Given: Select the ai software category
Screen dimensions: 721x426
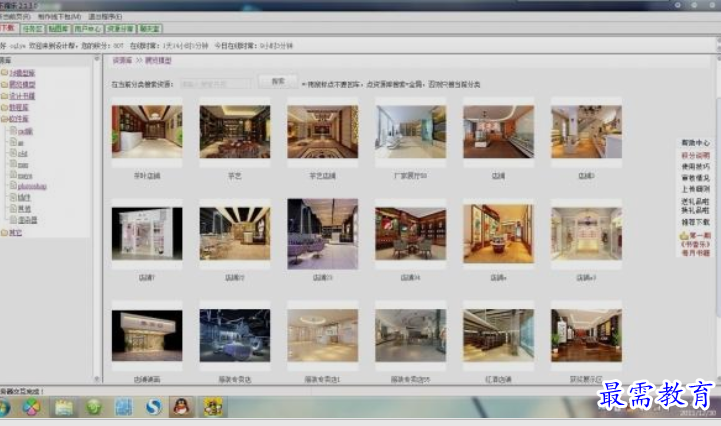Looking at the screenshot, I should click(x=20, y=143).
